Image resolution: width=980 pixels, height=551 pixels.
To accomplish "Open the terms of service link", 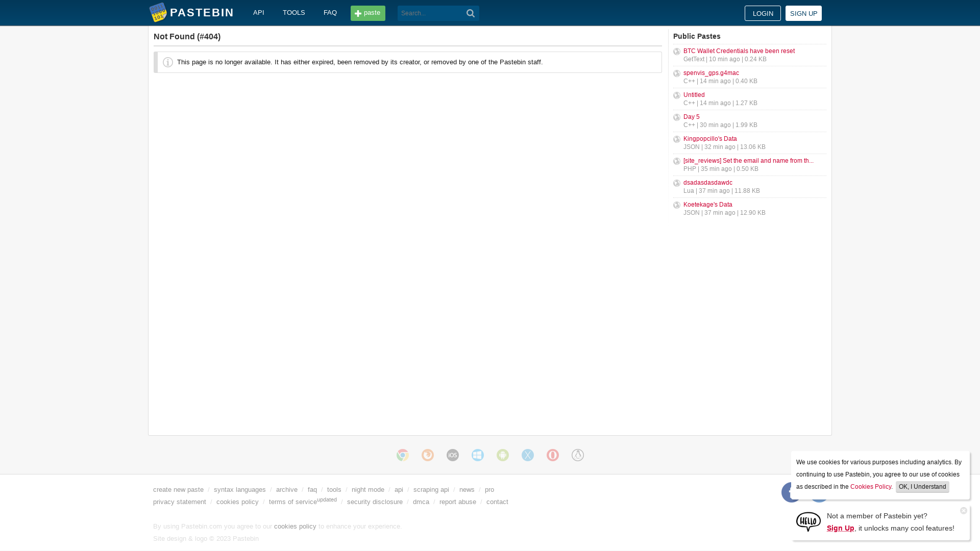I will pyautogui.click(x=293, y=502).
